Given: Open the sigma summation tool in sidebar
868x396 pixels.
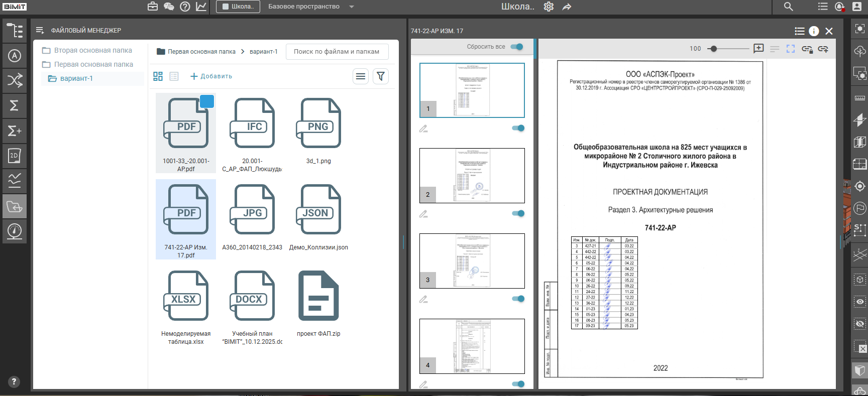Looking at the screenshot, I should tap(15, 106).
